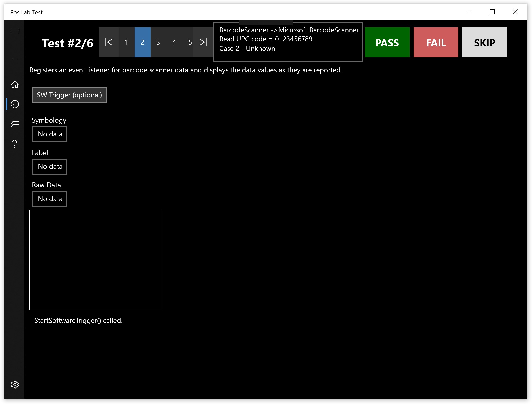Jump to the last test icon
The image size is (532, 405).
coord(203,42)
